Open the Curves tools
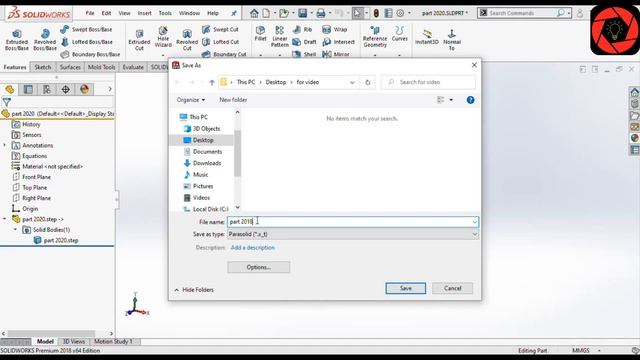The height and width of the screenshot is (360, 640). click(x=400, y=33)
